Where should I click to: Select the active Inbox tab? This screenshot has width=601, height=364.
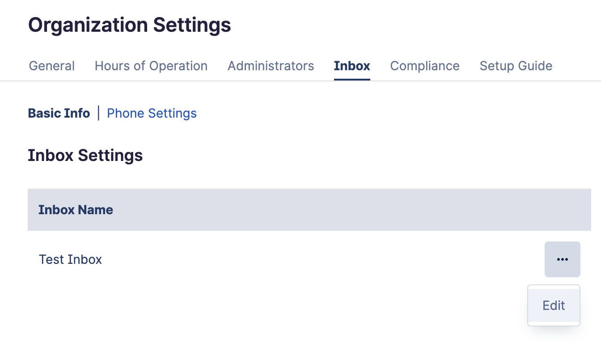pos(352,66)
